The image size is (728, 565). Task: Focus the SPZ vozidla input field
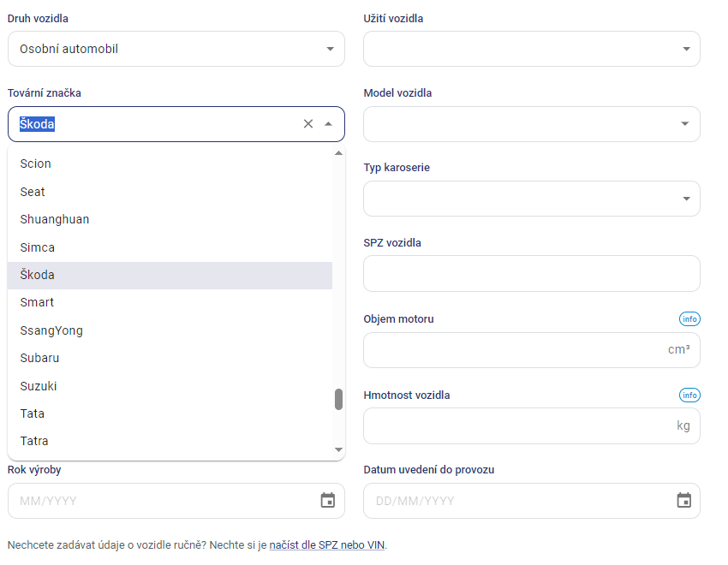point(532,274)
